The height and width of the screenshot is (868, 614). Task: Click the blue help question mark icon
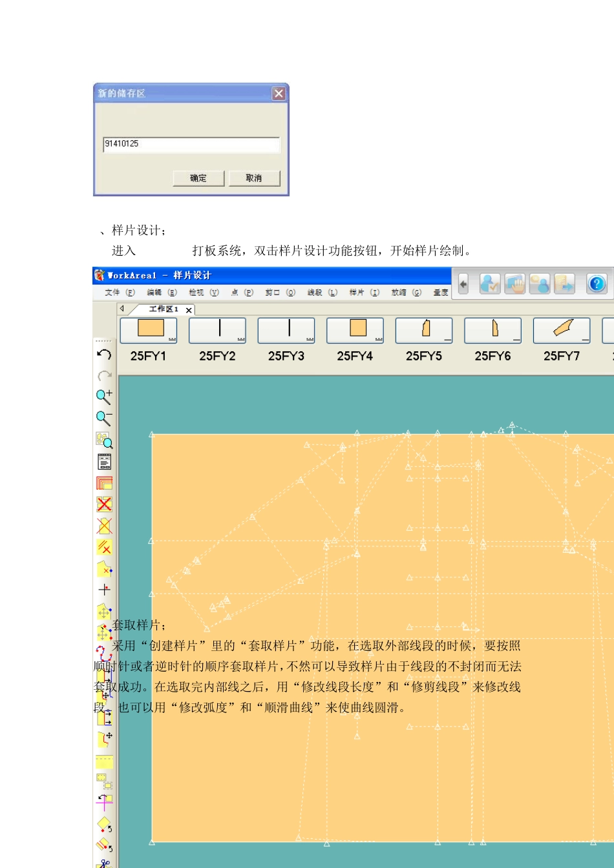click(597, 284)
